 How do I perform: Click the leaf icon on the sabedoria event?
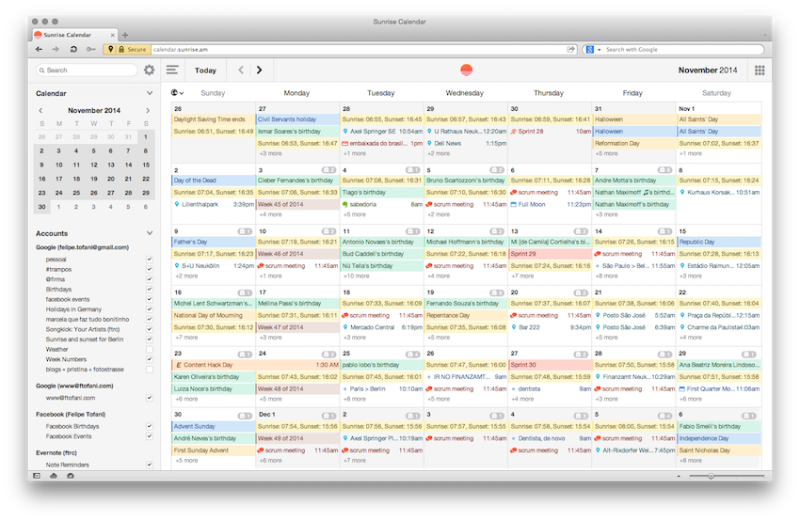click(x=345, y=204)
